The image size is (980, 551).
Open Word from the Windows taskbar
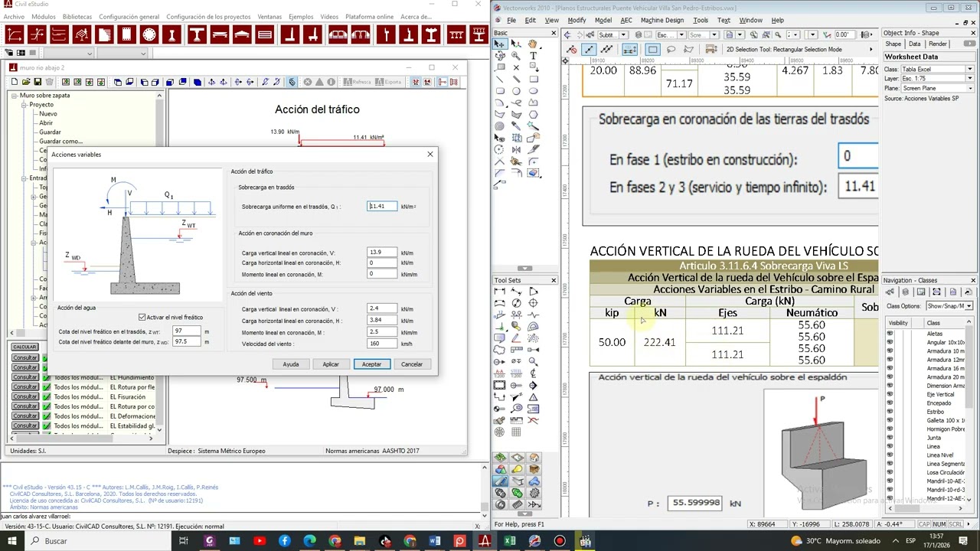click(x=435, y=541)
